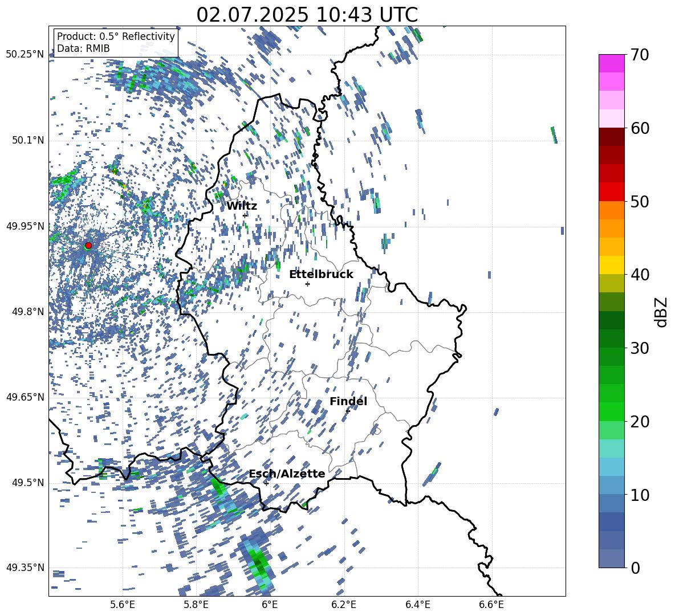
Task: Click the Wiltz location cross marker
Action: (245, 215)
